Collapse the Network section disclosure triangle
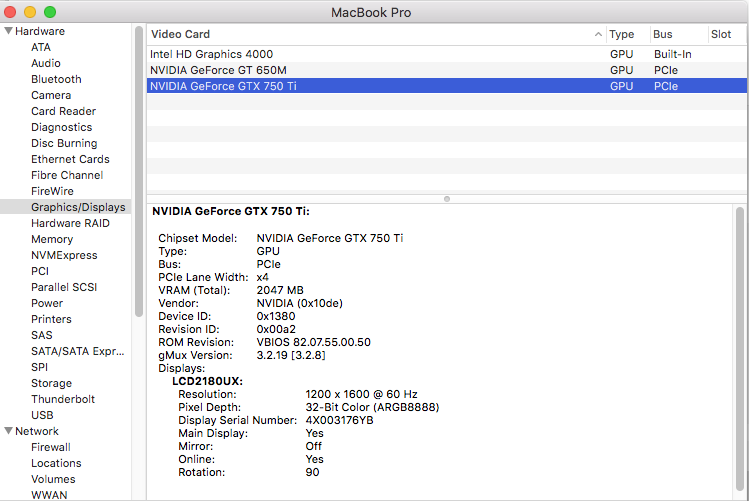The height and width of the screenshot is (501, 749). (x=9, y=431)
